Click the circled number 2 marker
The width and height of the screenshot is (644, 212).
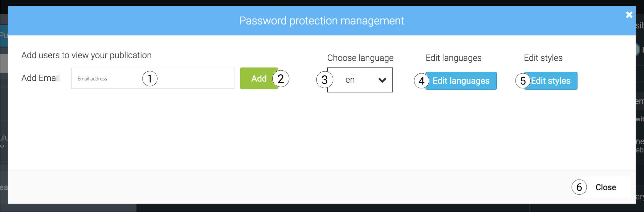click(281, 79)
